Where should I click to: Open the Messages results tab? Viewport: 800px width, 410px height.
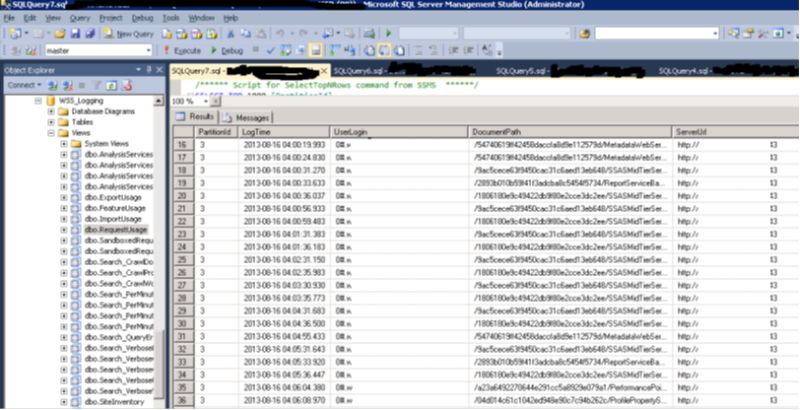[246, 118]
